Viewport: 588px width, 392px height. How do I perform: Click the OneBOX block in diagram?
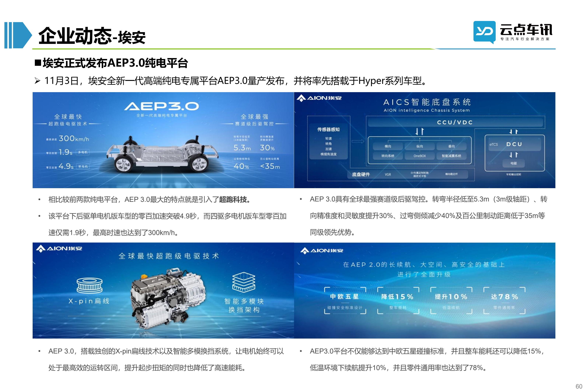420,156
